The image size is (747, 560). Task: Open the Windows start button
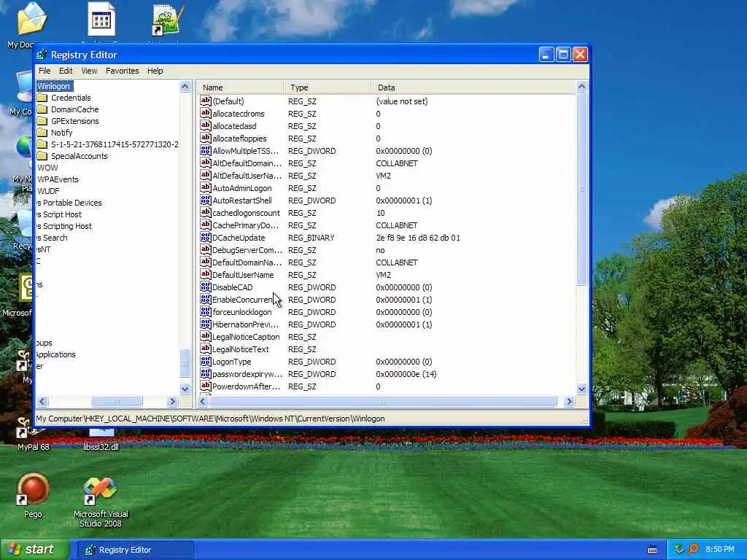click(x=34, y=550)
